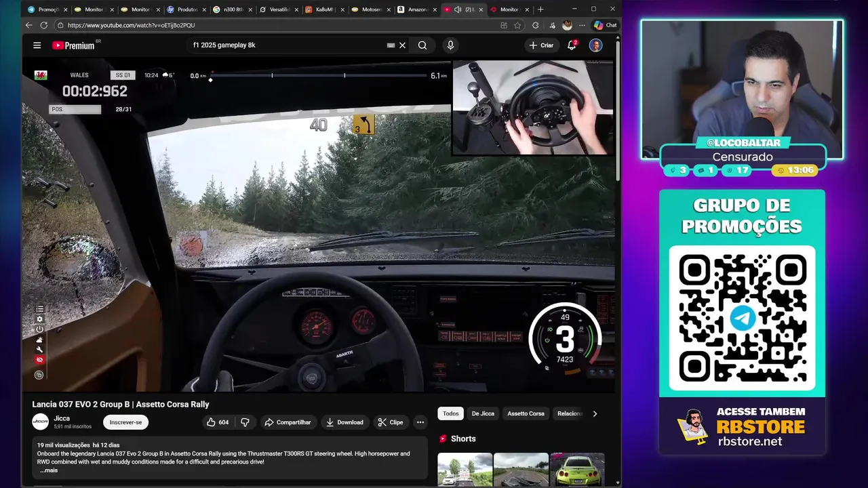Click the Jicca channel name
The image size is (868, 488).
tap(62, 418)
